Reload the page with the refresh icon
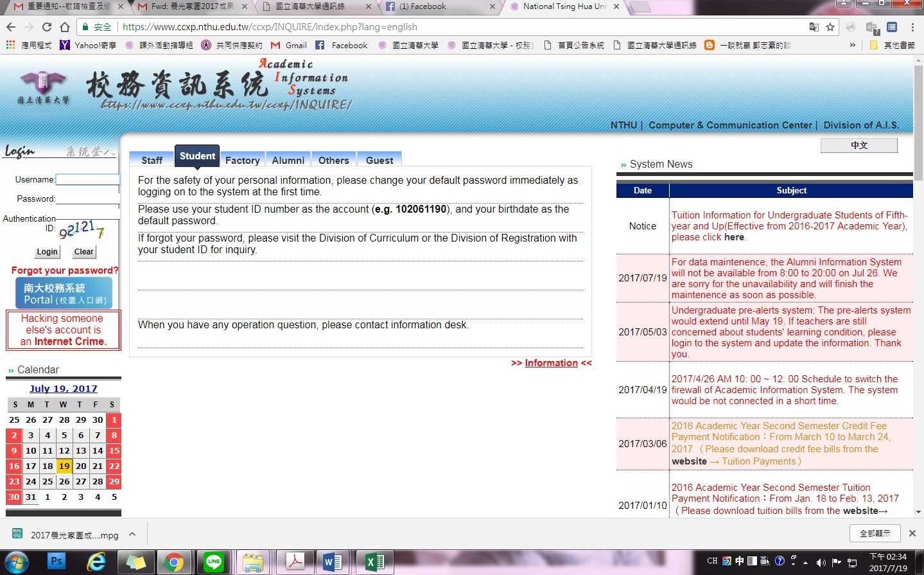This screenshot has height=575, width=924. tap(47, 27)
